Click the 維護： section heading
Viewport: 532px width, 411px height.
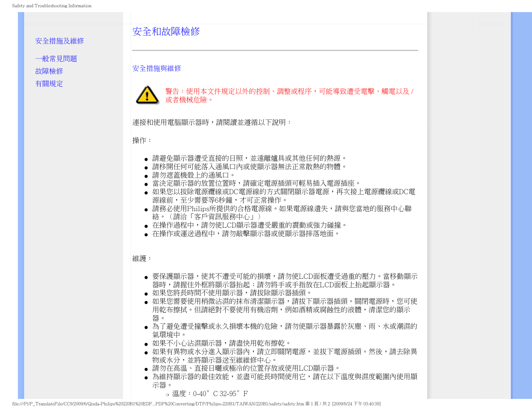click(142, 258)
